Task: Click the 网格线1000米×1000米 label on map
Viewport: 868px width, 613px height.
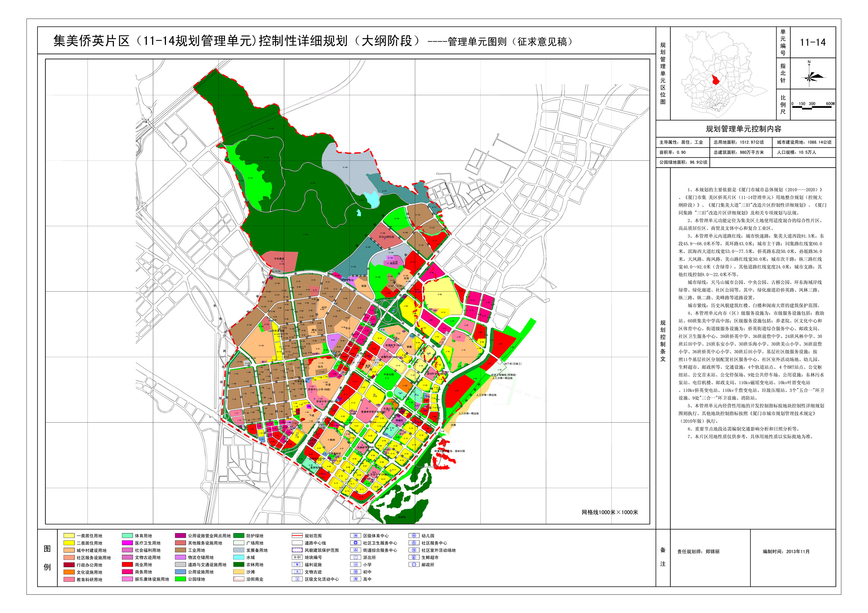Action: (x=609, y=512)
